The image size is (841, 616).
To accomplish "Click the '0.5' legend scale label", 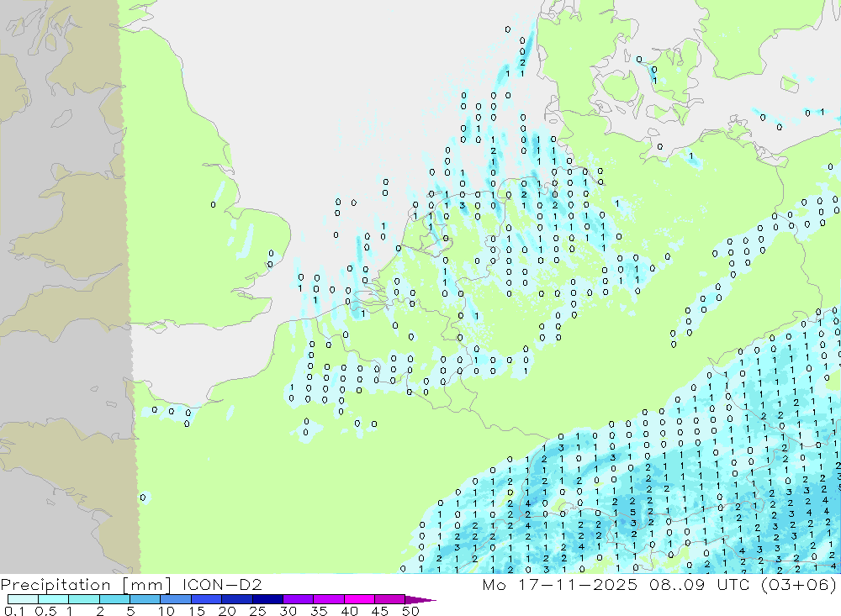I will click(x=45, y=611).
